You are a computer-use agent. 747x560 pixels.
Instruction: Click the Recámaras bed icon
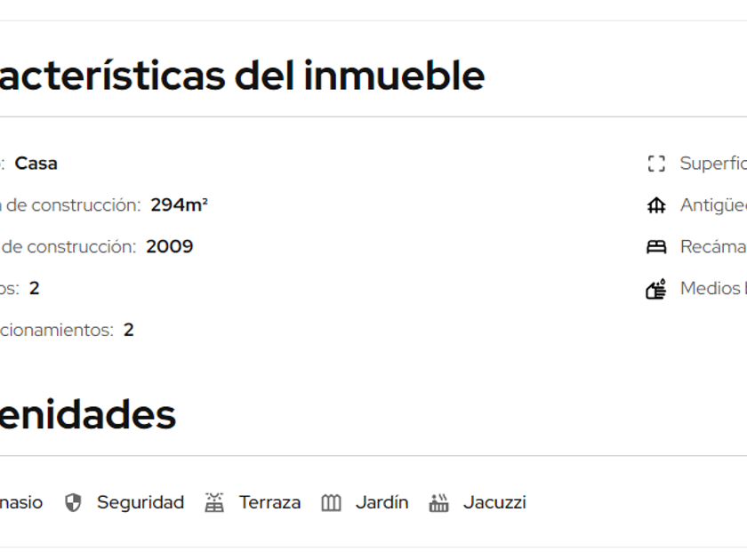656,247
